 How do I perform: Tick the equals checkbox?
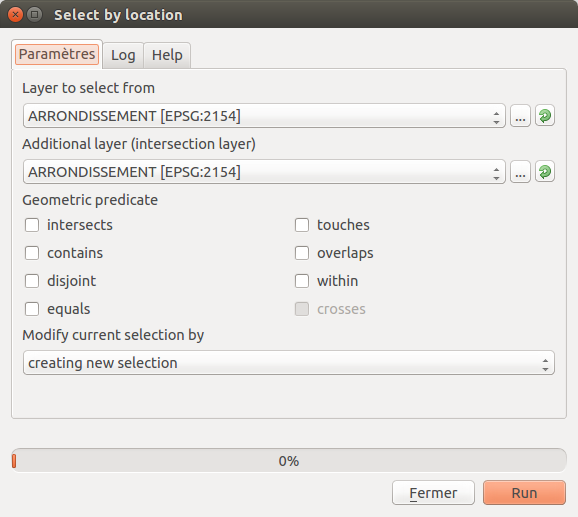pos(32,309)
